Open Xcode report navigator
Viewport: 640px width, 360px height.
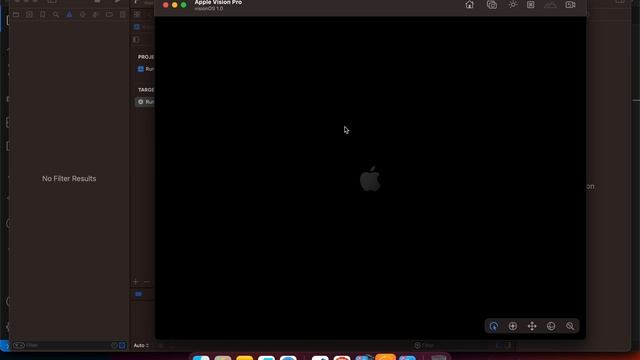click(122, 15)
